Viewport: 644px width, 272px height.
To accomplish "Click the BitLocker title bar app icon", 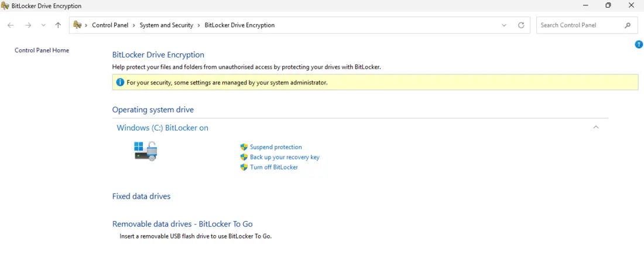I will tap(5, 6).
